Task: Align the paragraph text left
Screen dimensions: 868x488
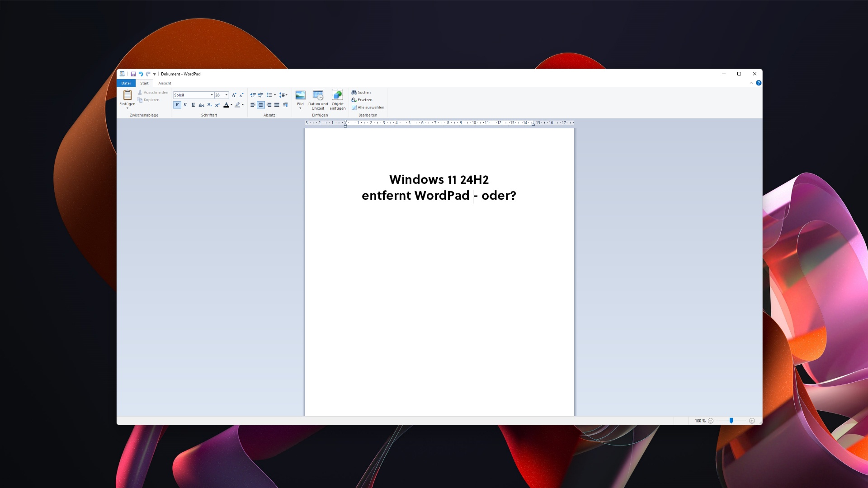Action: (253, 105)
